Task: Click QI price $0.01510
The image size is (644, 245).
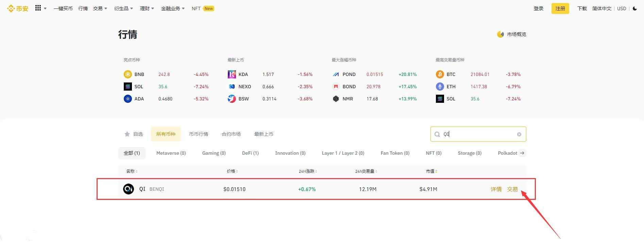Action: [234, 189]
